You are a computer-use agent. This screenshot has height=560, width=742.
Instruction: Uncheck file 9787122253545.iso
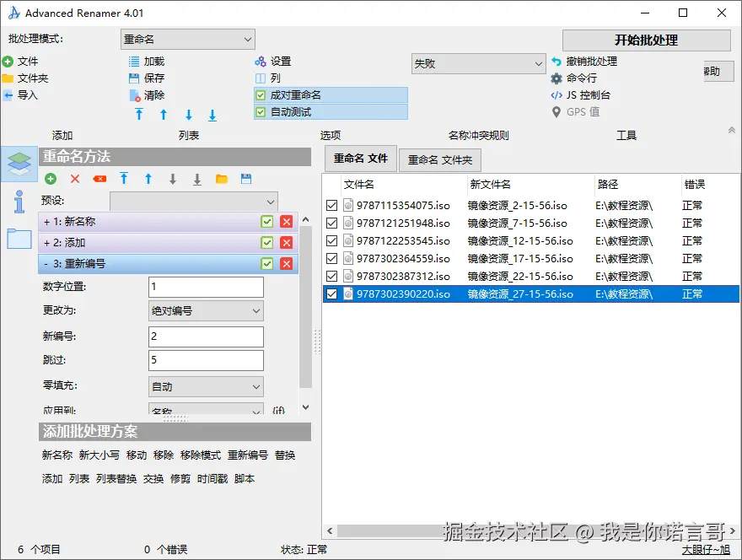[331, 240]
